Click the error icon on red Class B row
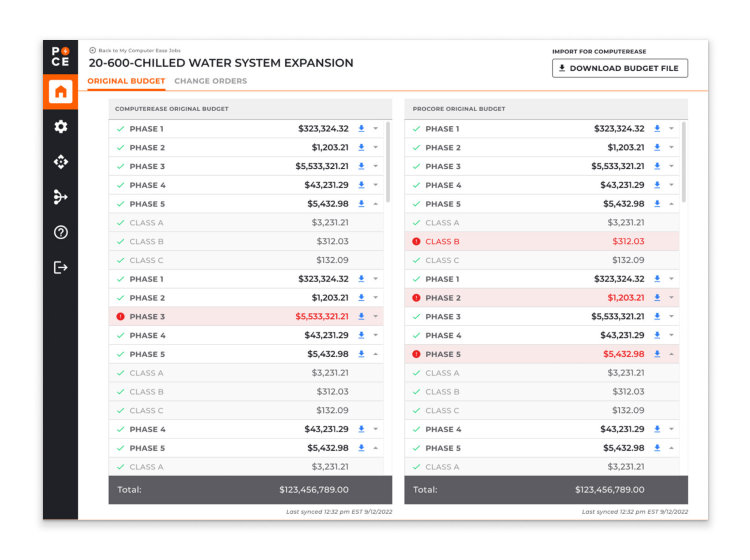This screenshot has height=560, width=750. click(x=416, y=242)
